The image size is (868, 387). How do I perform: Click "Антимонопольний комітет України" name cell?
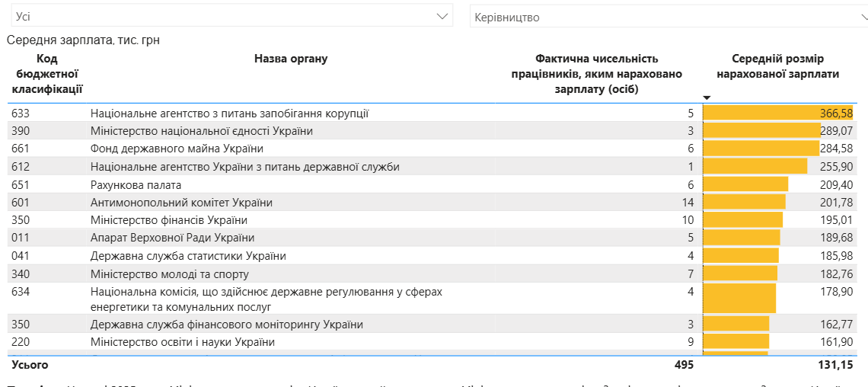[181, 203]
